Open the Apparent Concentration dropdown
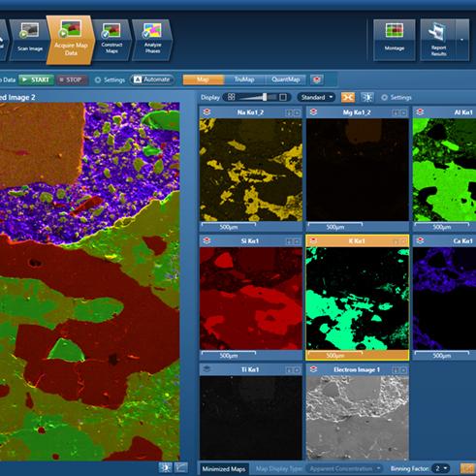Image resolution: width=476 pixels, height=476 pixels. tap(344, 468)
